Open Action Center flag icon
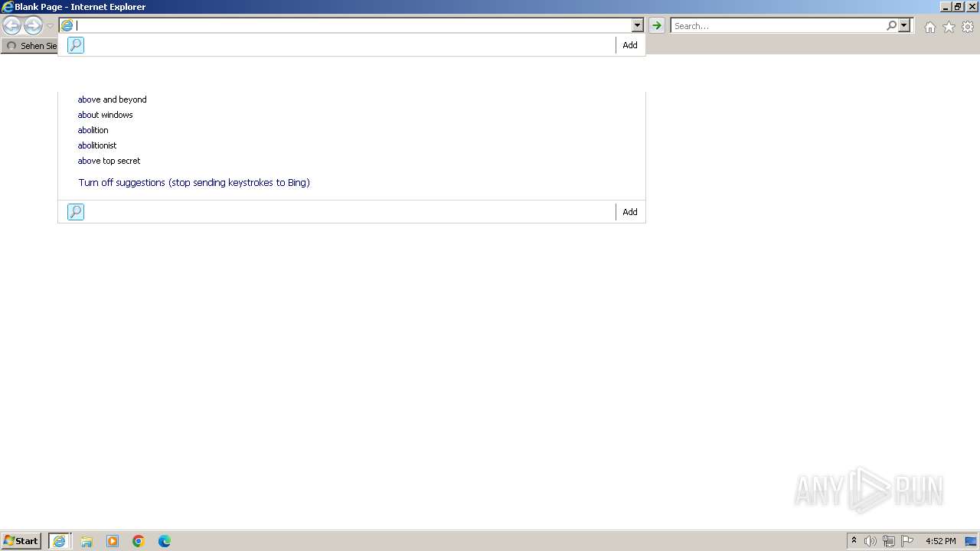Image resolution: width=980 pixels, height=551 pixels. pos(907,541)
